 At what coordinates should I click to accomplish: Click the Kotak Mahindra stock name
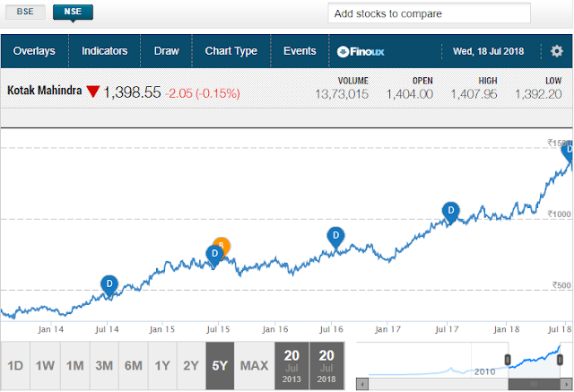44,90
